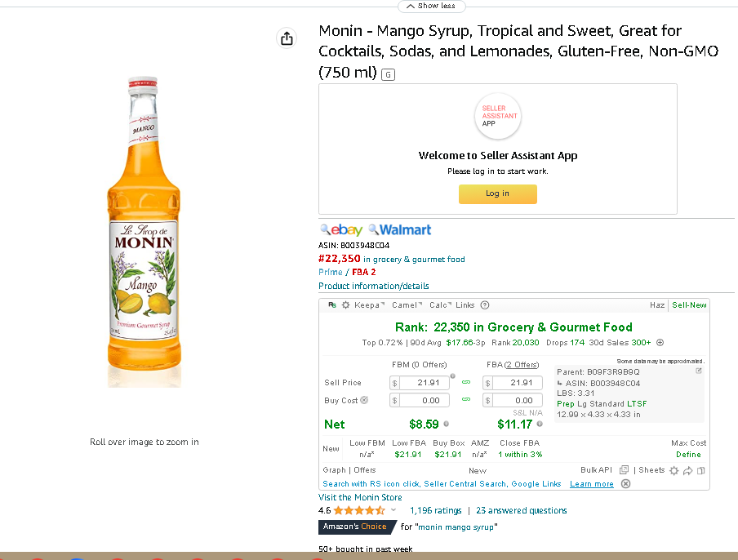Screen dimensions: 738x560
Task: Click the Sheets share arrow icon
Action: click(687, 470)
